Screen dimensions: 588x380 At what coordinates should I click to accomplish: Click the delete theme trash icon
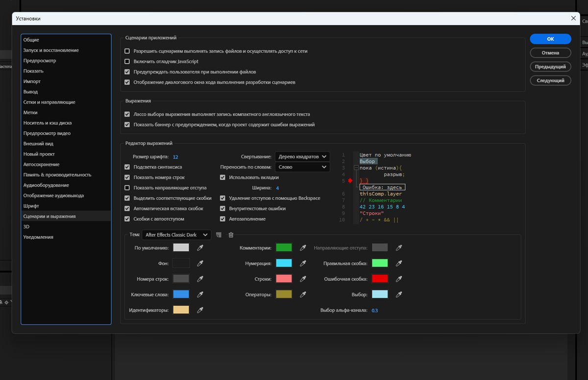[x=231, y=235]
